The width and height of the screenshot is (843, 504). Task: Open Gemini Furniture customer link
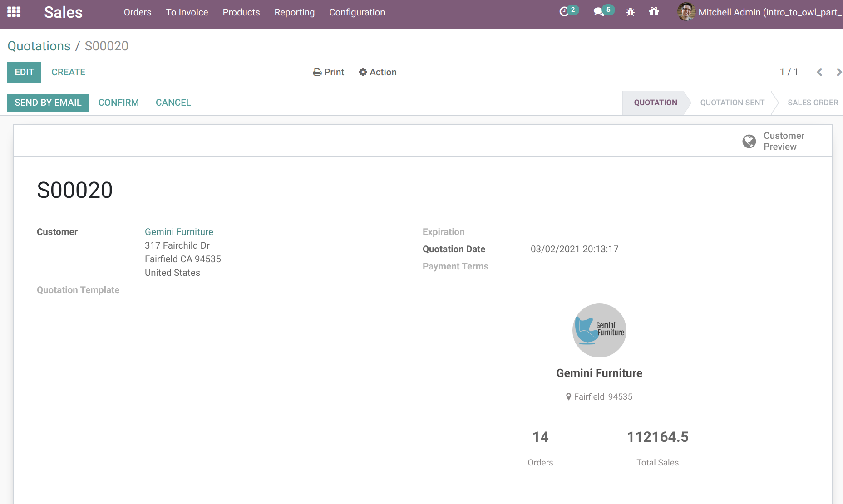pyautogui.click(x=179, y=232)
